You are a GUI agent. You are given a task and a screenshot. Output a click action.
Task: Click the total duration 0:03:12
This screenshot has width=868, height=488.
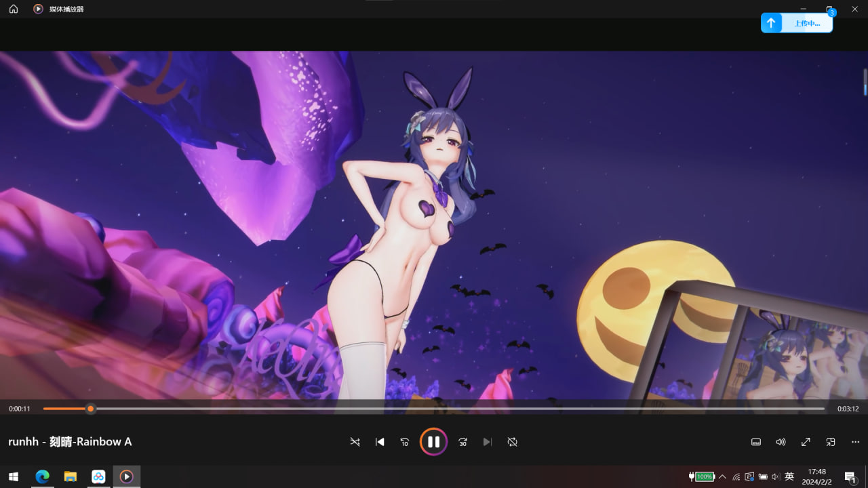(848, 409)
